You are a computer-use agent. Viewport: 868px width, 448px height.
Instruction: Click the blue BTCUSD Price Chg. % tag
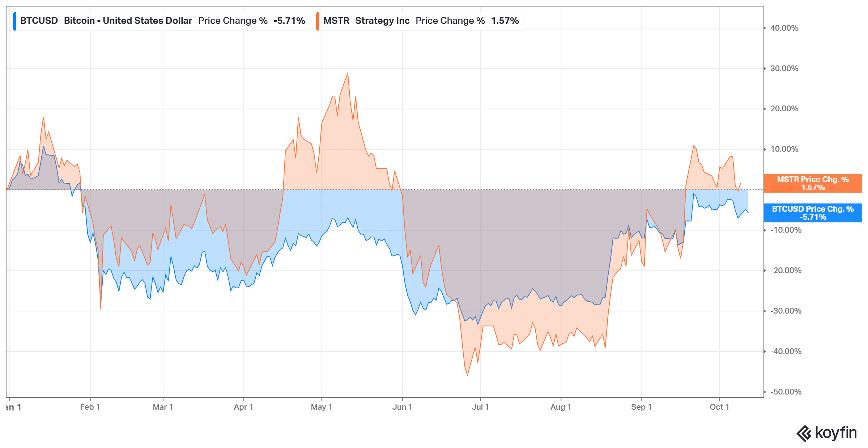[x=813, y=213]
